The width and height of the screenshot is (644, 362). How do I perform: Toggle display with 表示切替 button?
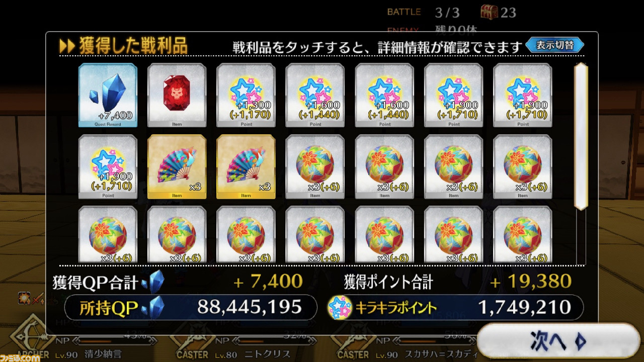555,45
